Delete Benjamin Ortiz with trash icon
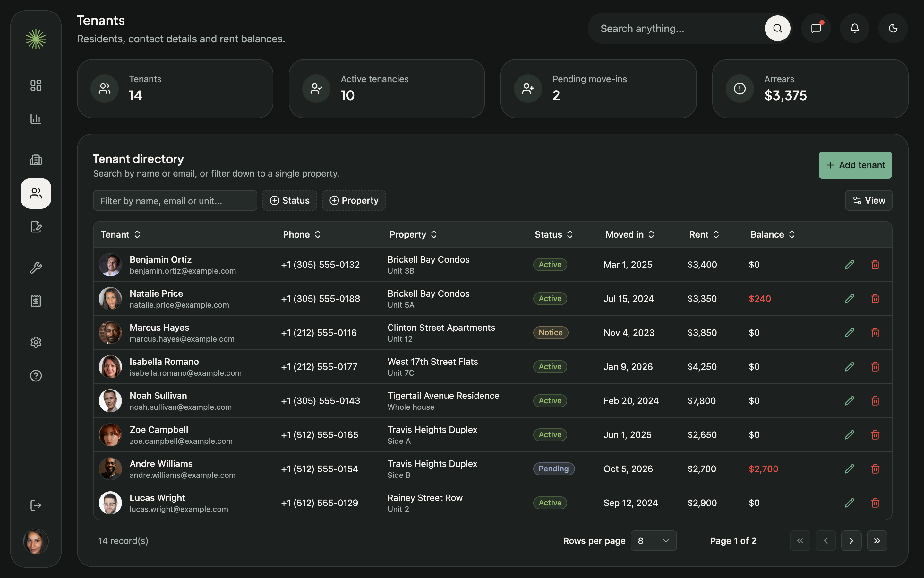This screenshot has width=924, height=578. point(875,265)
